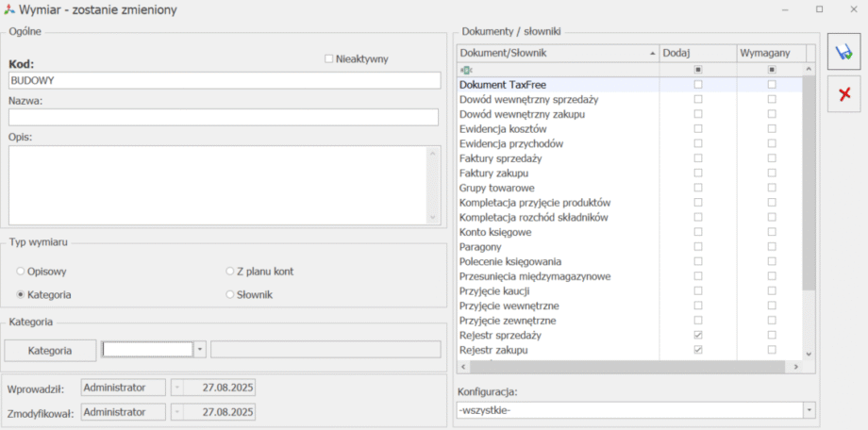Choose the Słownik radio option
This screenshot has height=430, width=868.
[229, 295]
